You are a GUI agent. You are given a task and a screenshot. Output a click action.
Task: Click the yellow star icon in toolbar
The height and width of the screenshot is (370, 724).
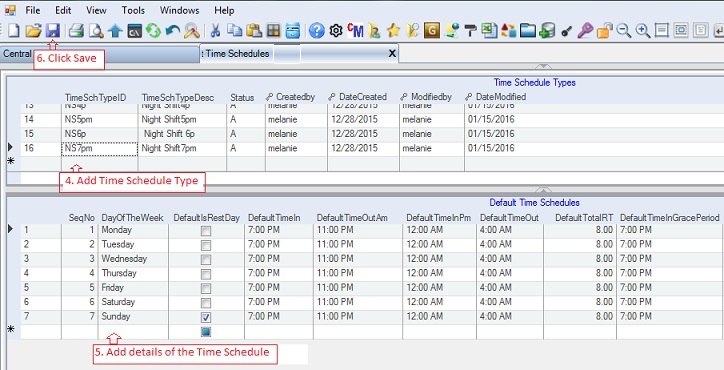[x=393, y=31]
